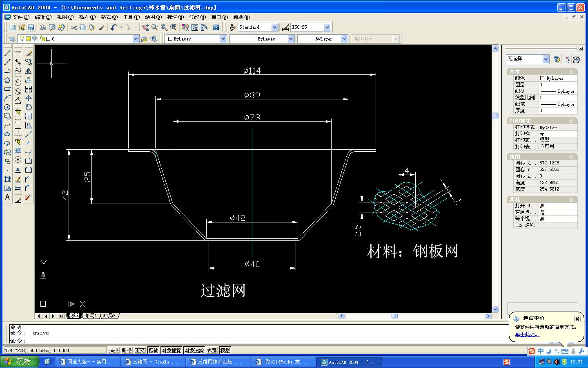Undo the last action
588x368 pixels.
click(x=114, y=27)
